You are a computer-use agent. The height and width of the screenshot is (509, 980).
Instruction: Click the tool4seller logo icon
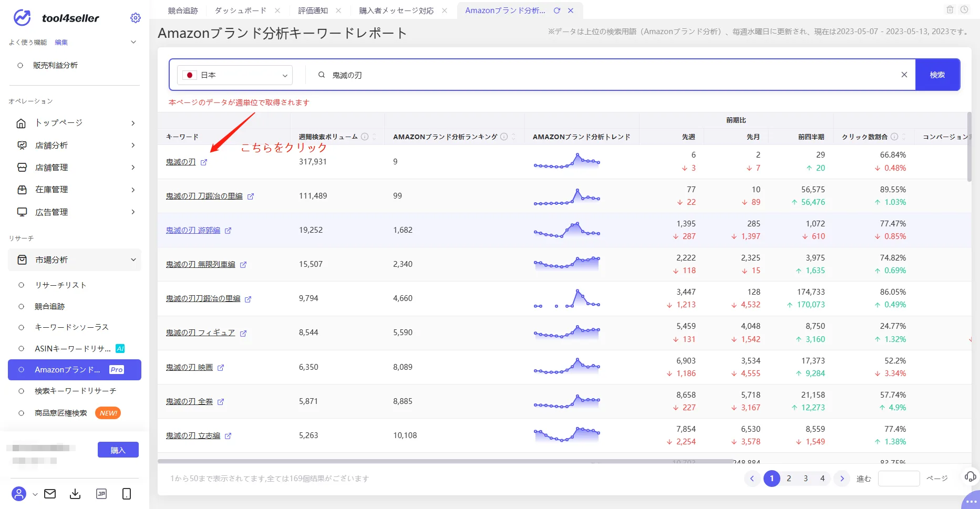click(x=22, y=18)
